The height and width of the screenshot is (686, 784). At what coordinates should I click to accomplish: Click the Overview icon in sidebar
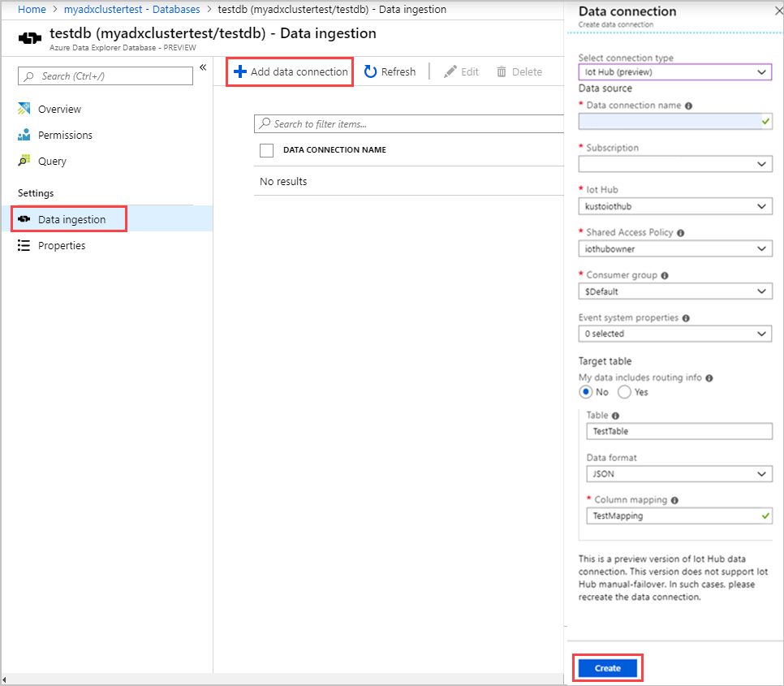[x=24, y=109]
